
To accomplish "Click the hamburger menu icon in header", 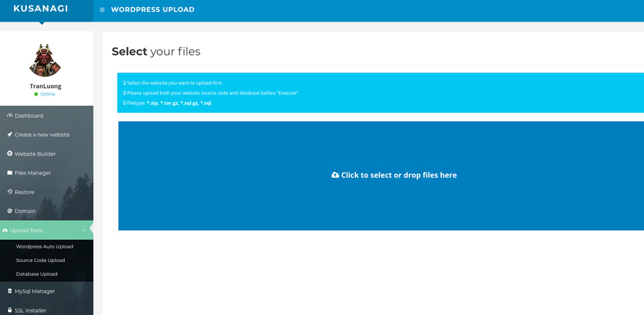I will click(103, 10).
